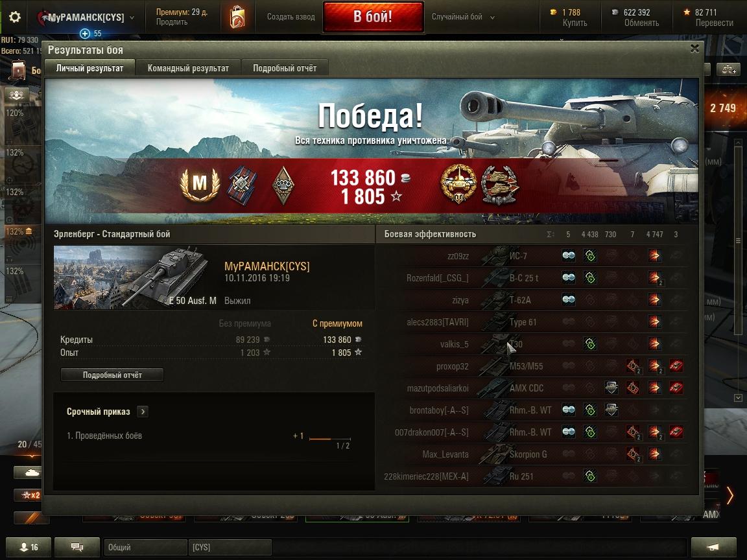
Task: Click the megaphone icon at bottom right
Action: 713,547
